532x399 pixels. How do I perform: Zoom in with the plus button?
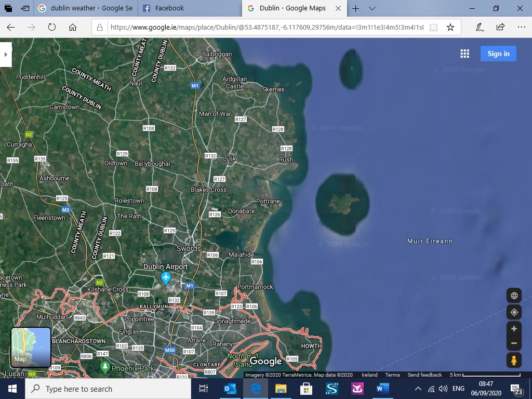tap(514, 328)
